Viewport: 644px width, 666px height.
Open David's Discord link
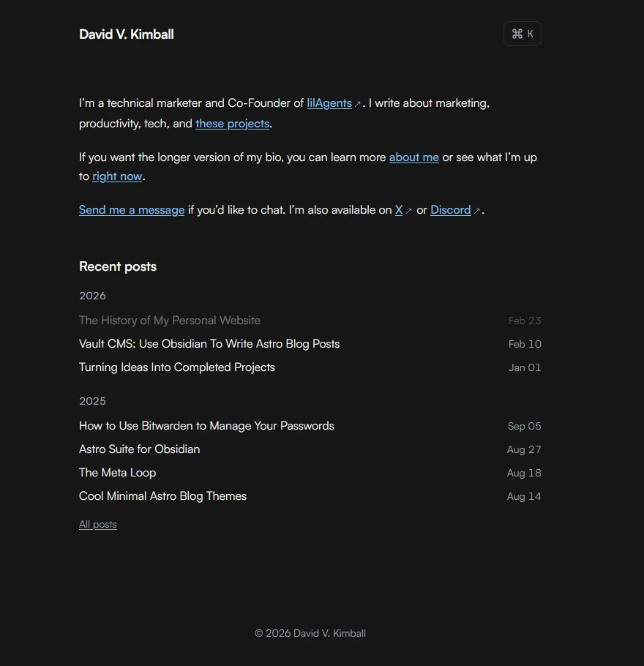pyautogui.click(x=450, y=209)
